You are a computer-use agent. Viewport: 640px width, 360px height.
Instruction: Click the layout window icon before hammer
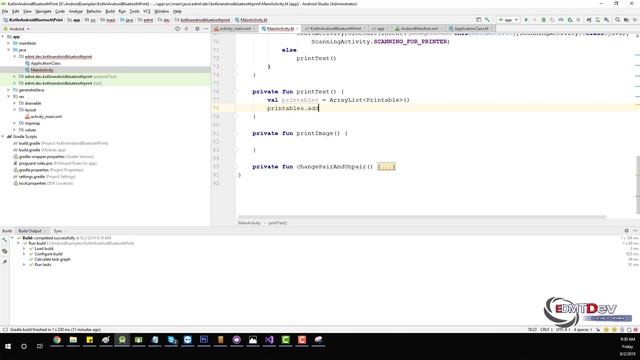tap(478, 20)
